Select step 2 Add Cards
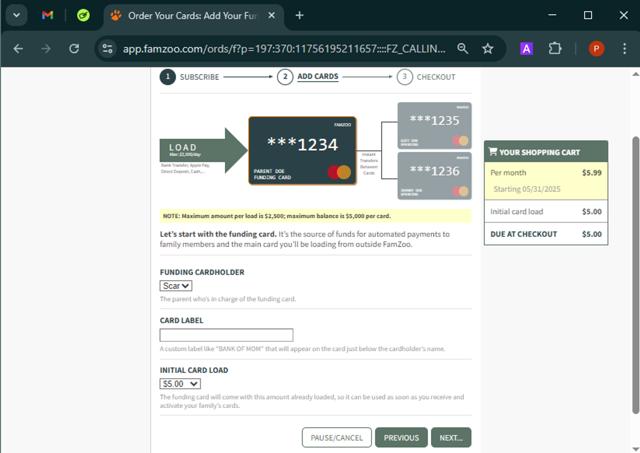 click(x=308, y=77)
